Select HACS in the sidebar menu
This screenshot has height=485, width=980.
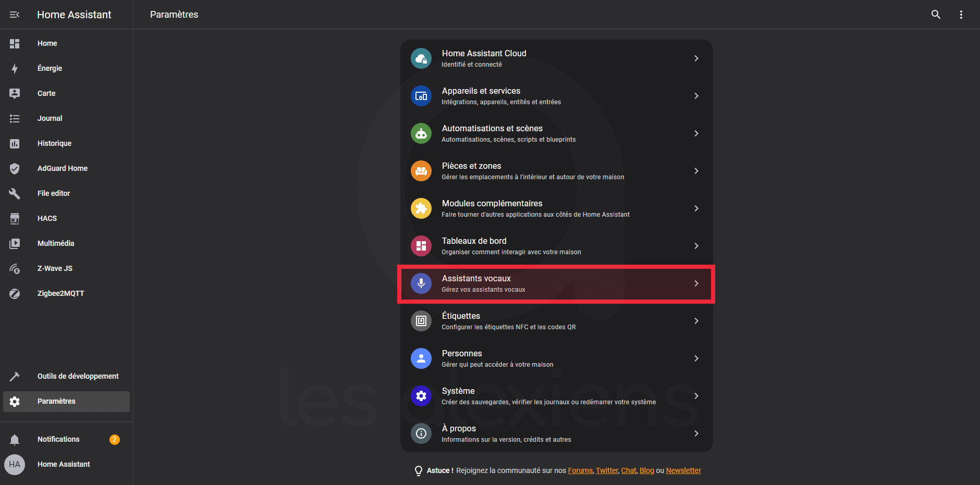tap(66, 218)
